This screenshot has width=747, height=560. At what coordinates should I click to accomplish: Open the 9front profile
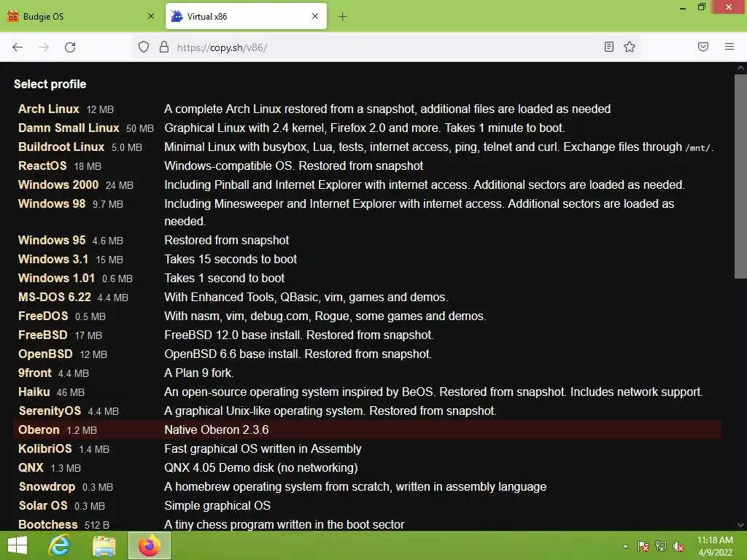pos(35,373)
